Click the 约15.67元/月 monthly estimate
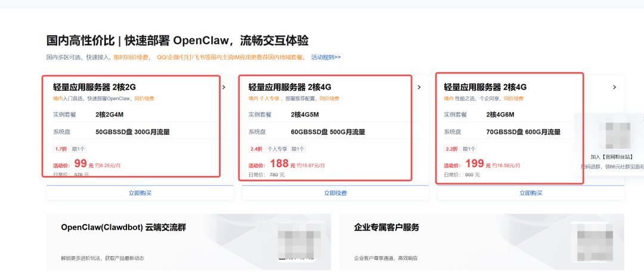The image size is (644, 280). 311,166
